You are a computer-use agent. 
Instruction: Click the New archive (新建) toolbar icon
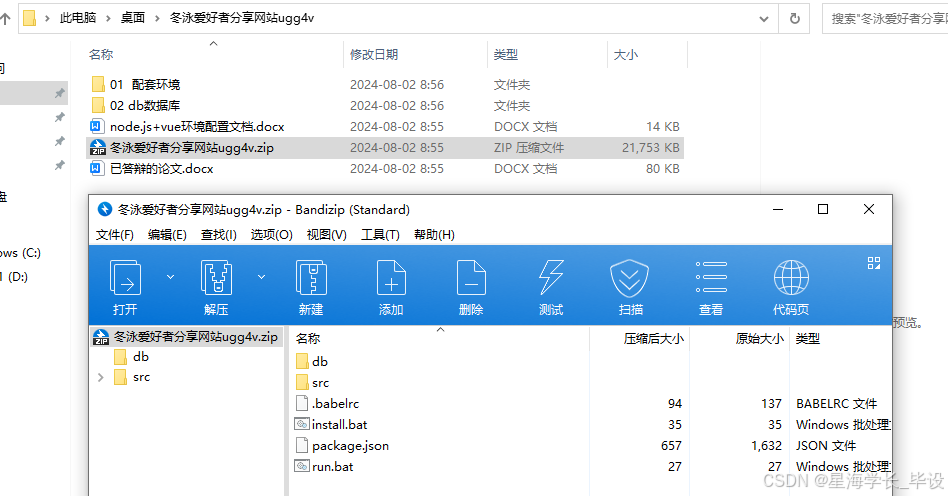click(x=311, y=278)
